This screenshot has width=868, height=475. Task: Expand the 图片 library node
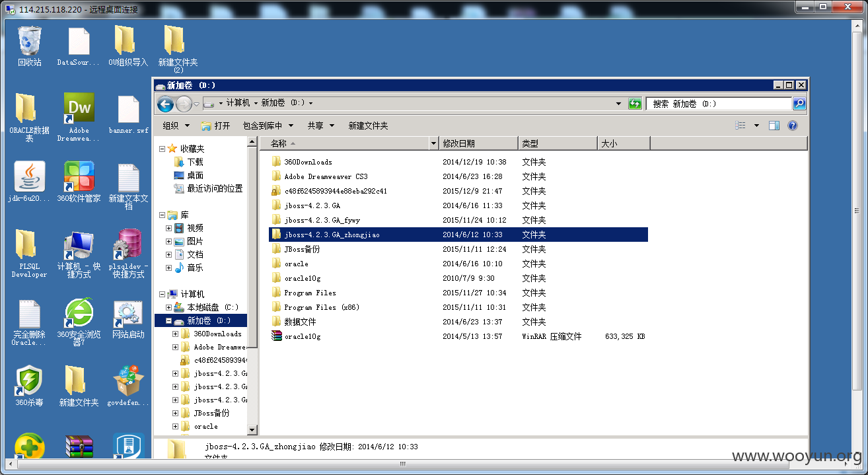click(x=168, y=241)
